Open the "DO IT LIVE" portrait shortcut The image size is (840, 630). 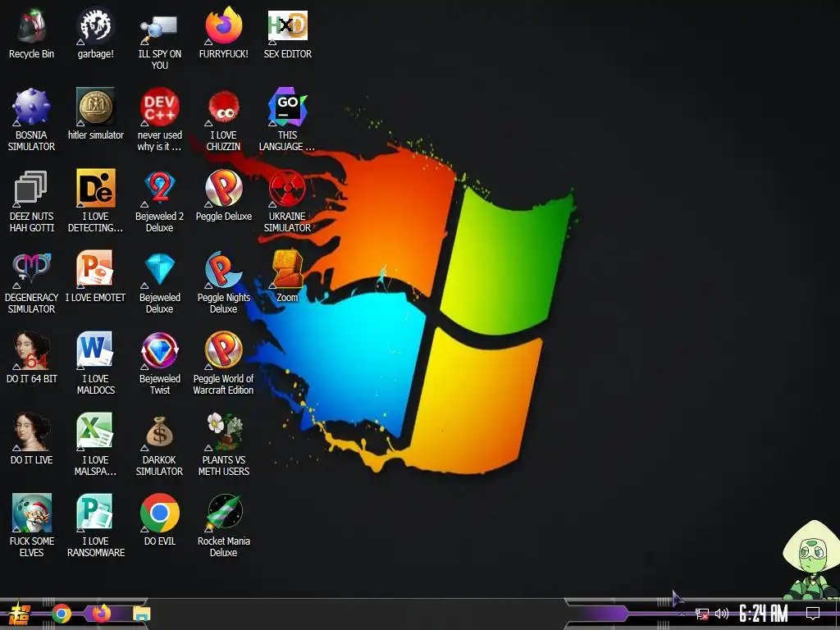[x=31, y=431]
